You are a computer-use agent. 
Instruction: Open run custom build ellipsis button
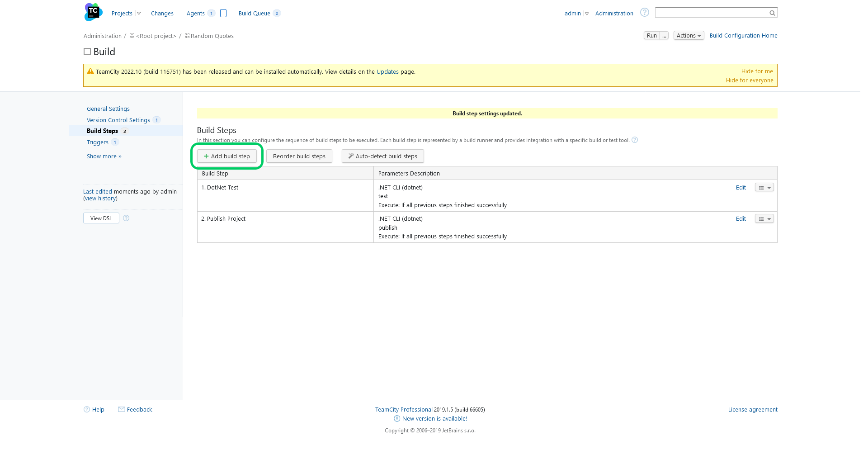click(x=664, y=36)
